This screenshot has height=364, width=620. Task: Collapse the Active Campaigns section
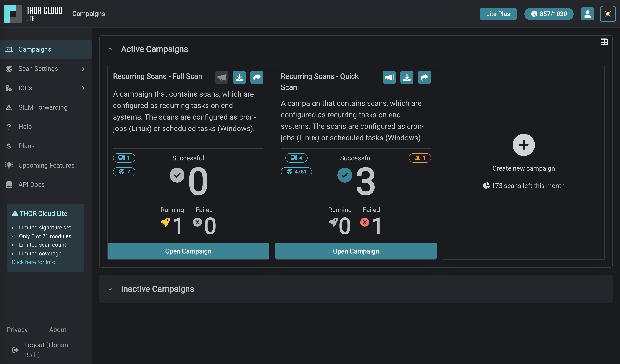tap(110, 49)
